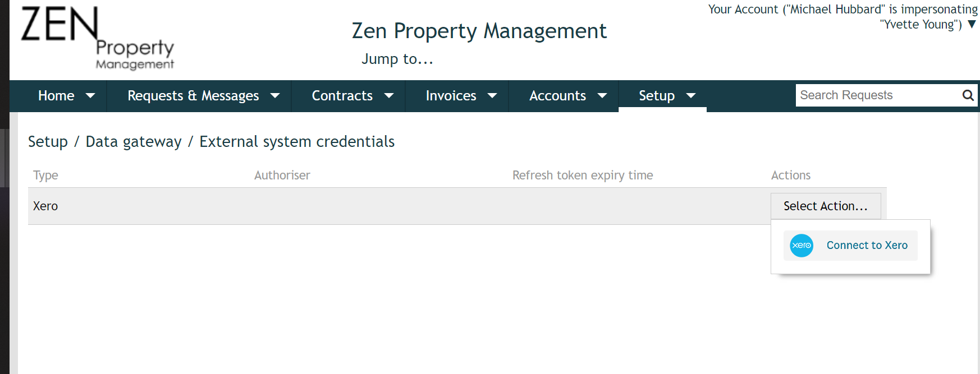Viewport: 980px width, 374px height.
Task: Expand the Setup menu dropdown arrow
Action: 690,95
